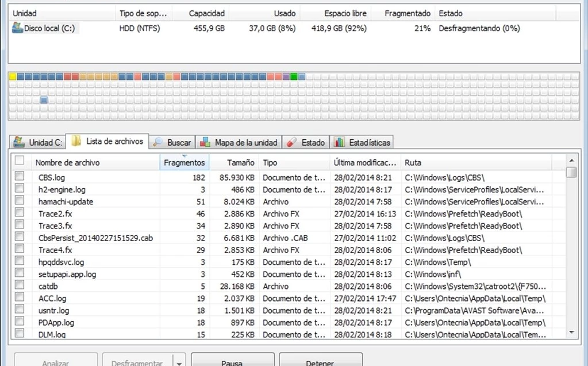Click the Mapa de la unidad icon
Image resolution: width=588 pixels, height=366 pixels.
(x=204, y=142)
